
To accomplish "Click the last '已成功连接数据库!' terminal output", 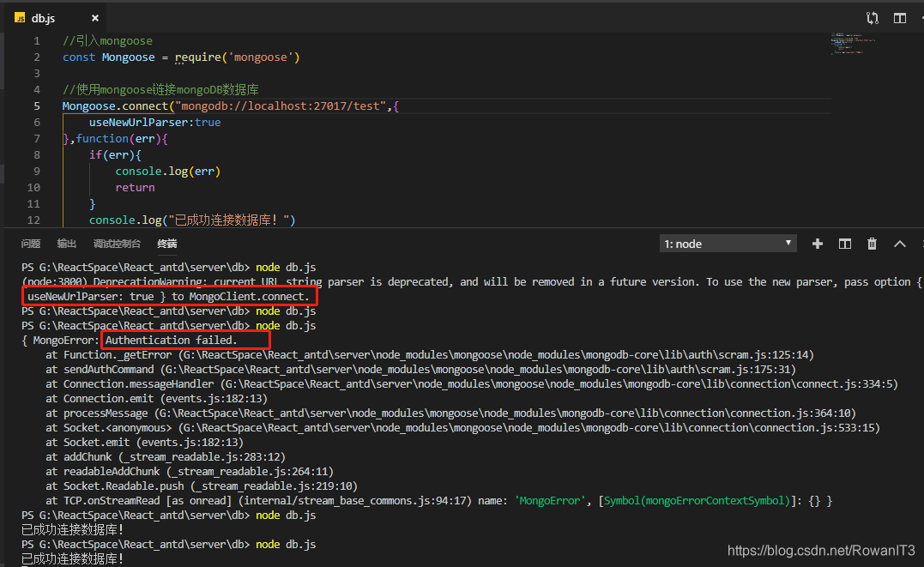I will point(72,558).
